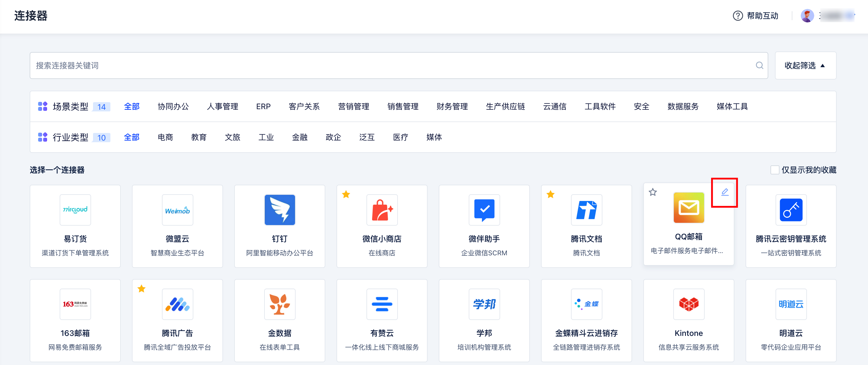This screenshot has width=868, height=365.
Task: Filter by 安全 scene
Action: (642, 106)
